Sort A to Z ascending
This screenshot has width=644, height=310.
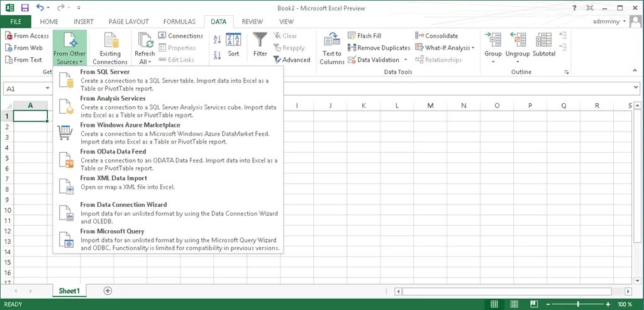click(x=217, y=40)
